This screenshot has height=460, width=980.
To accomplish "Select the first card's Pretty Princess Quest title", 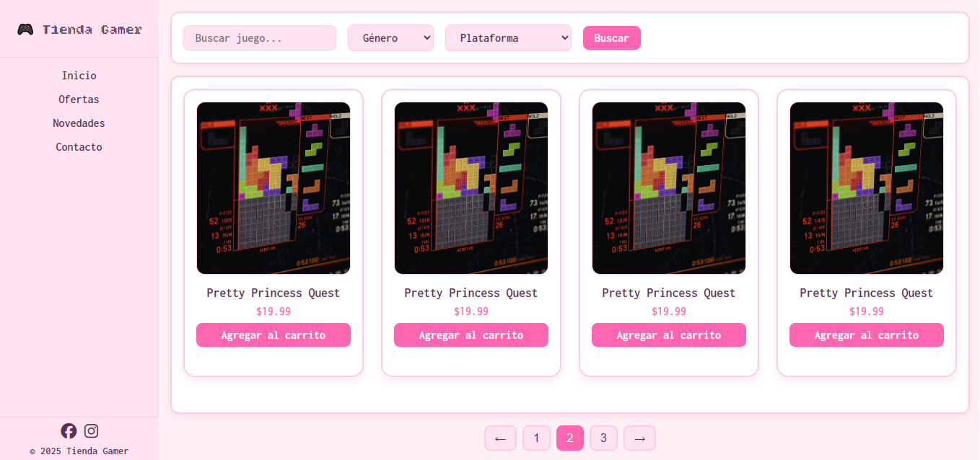I will (x=274, y=293).
